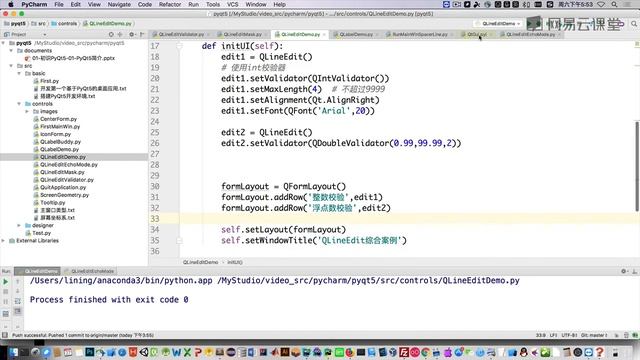Collapse the src folder arrow
640x360 pixels.
(x=11, y=66)
